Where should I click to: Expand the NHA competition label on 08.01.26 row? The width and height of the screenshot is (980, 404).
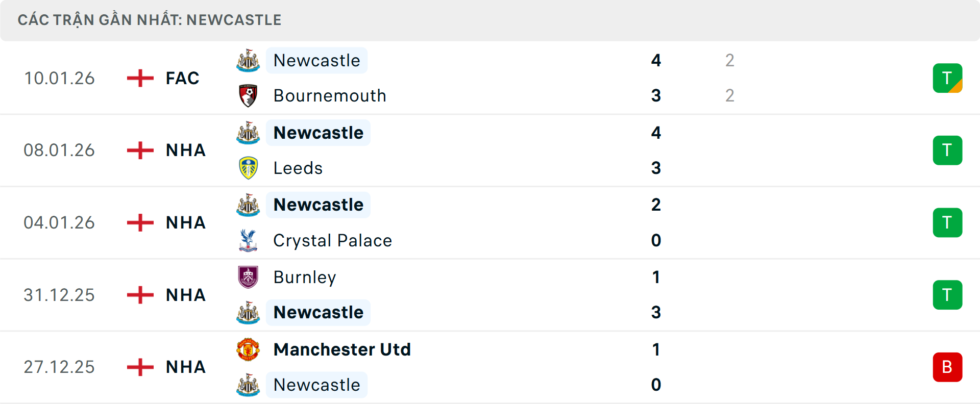tap(185, 150)
